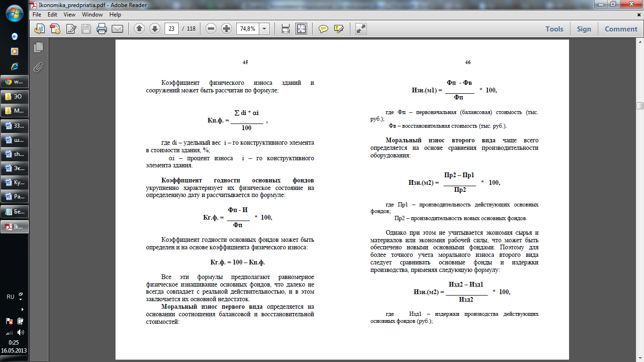
Task: Launch Internet Explorer from quick launch
Action: (x=15, y=66)
